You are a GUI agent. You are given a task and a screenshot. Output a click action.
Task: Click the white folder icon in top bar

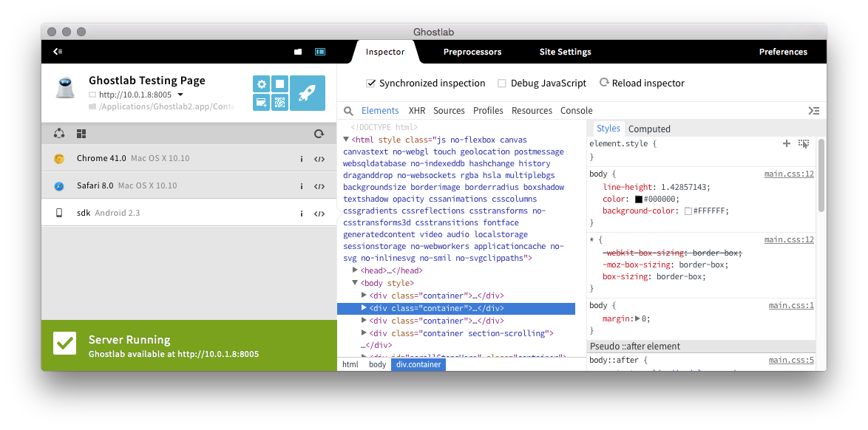[x=298, y=52]
